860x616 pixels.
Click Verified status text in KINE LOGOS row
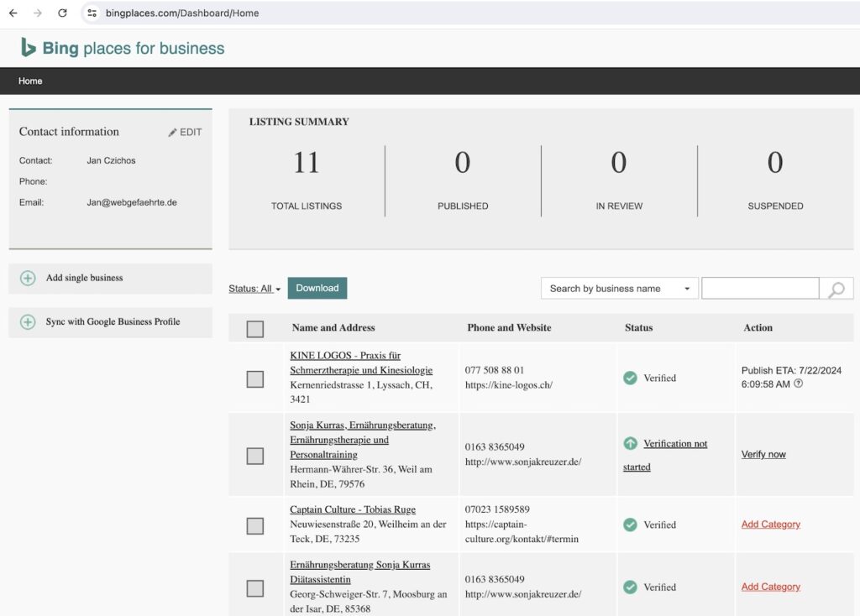[x=659, y=378]
